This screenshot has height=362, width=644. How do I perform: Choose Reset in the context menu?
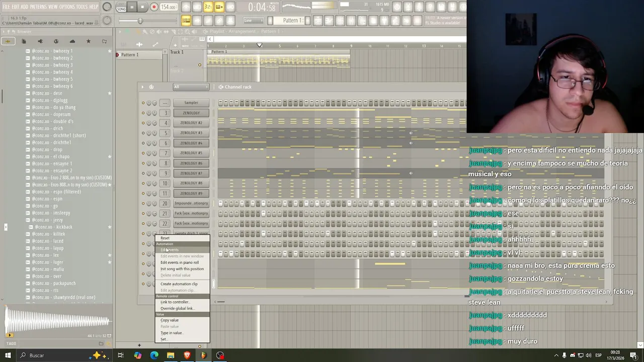point(165,238)
